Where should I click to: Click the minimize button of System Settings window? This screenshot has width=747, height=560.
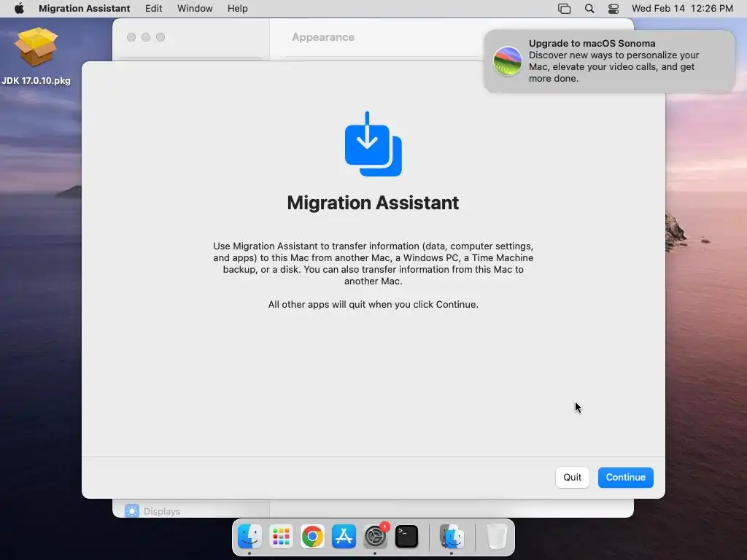click(x=146, y=37)
